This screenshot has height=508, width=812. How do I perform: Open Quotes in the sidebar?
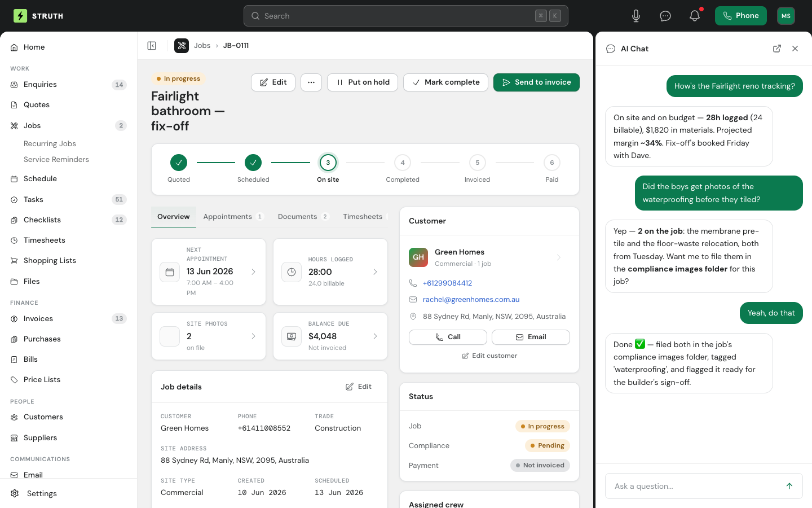68,105
